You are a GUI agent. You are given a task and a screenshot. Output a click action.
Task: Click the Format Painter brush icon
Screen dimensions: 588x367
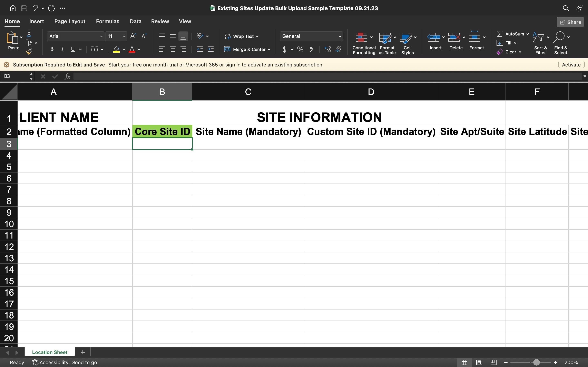(x=29, y=51)
